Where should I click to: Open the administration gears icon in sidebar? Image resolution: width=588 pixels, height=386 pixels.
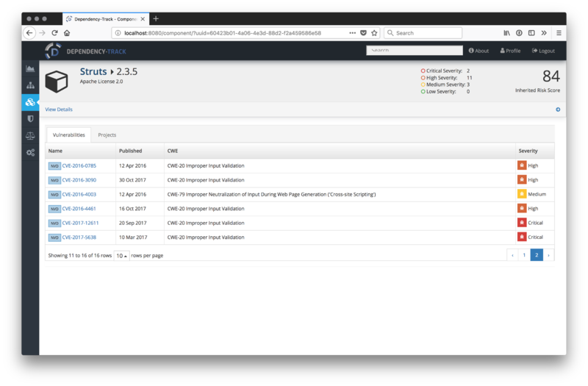[30, 152]
